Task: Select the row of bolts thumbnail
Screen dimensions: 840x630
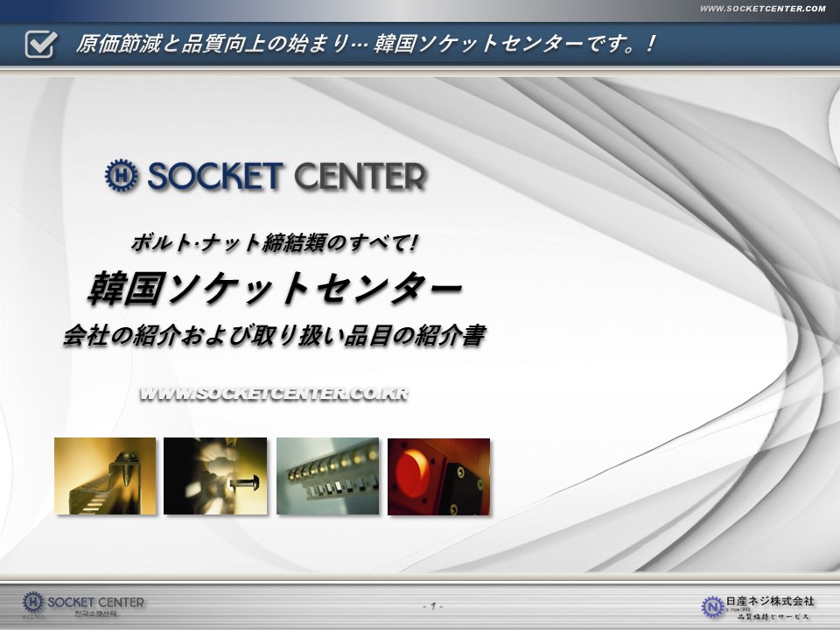Action: (327, 476)
